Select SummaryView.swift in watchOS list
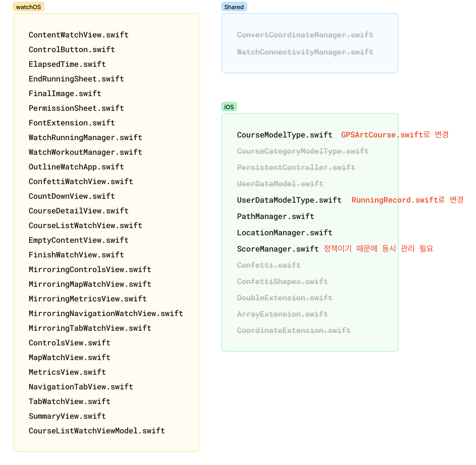Image resolution: width=476 pixels, height=465 pixels. (x=67, y=416)
